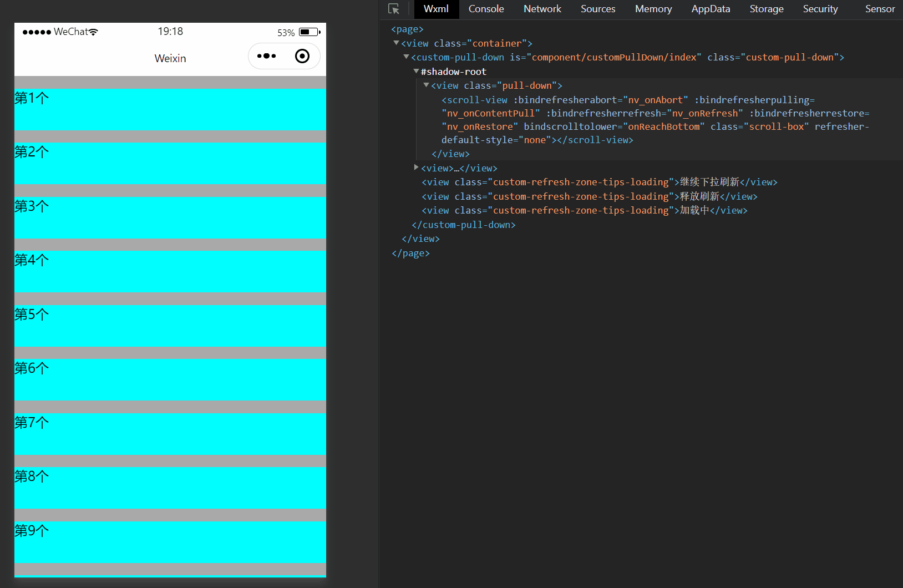Click the 第9个 list item

click(x=170, y=542)
